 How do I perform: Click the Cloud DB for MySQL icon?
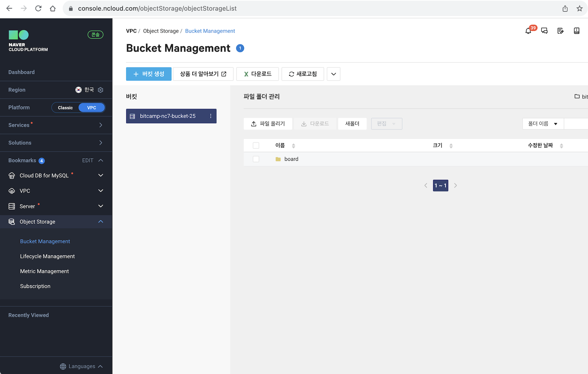(12, 175)
